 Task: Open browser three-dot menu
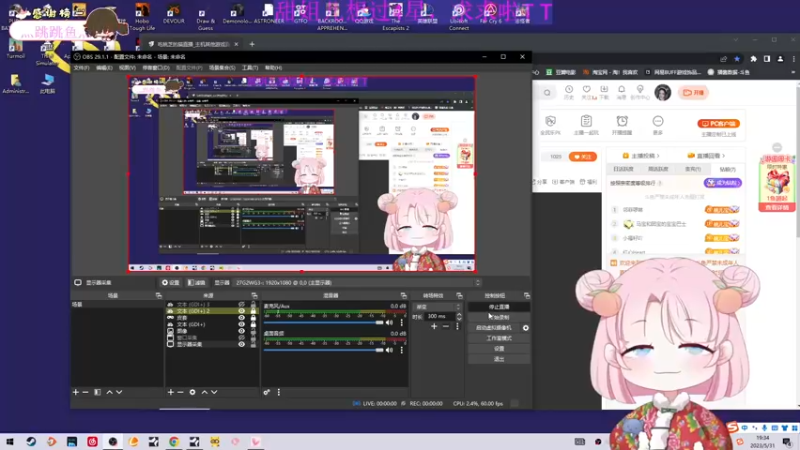794,59
